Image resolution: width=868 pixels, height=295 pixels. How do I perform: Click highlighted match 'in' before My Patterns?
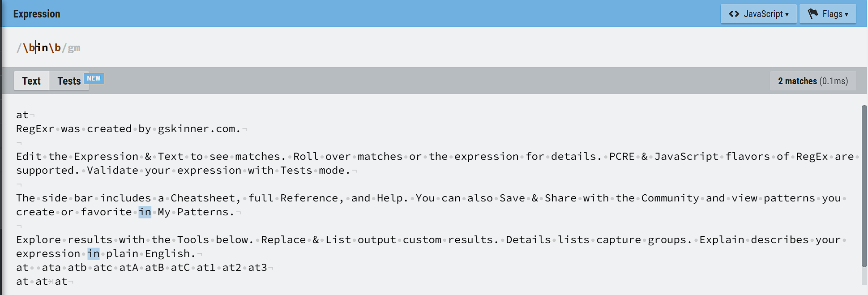[145, 212]
